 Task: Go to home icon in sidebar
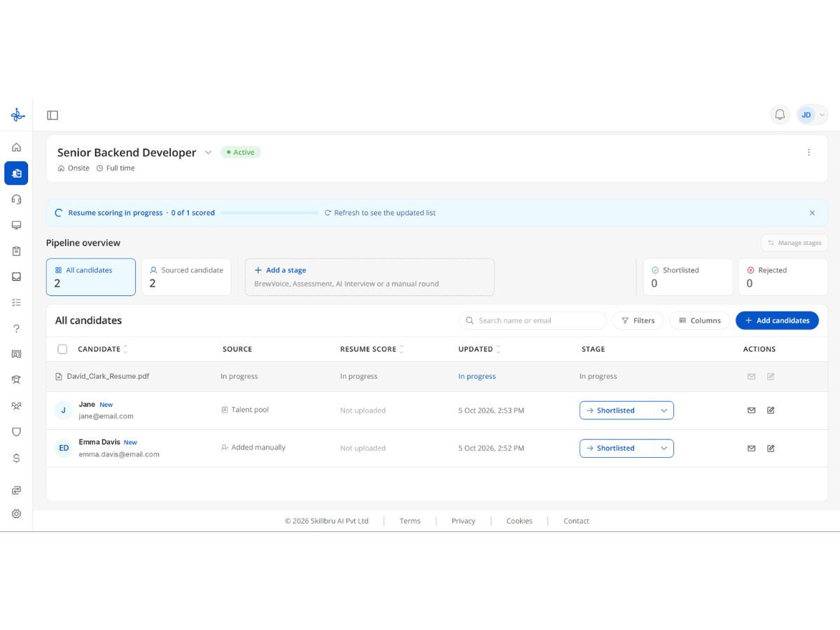(16, 147)
